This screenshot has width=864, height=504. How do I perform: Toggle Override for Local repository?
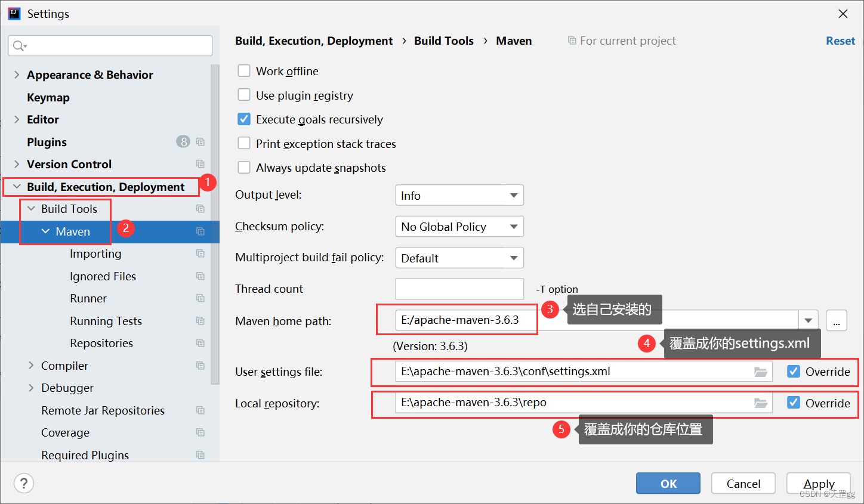(x=794, y=403)
